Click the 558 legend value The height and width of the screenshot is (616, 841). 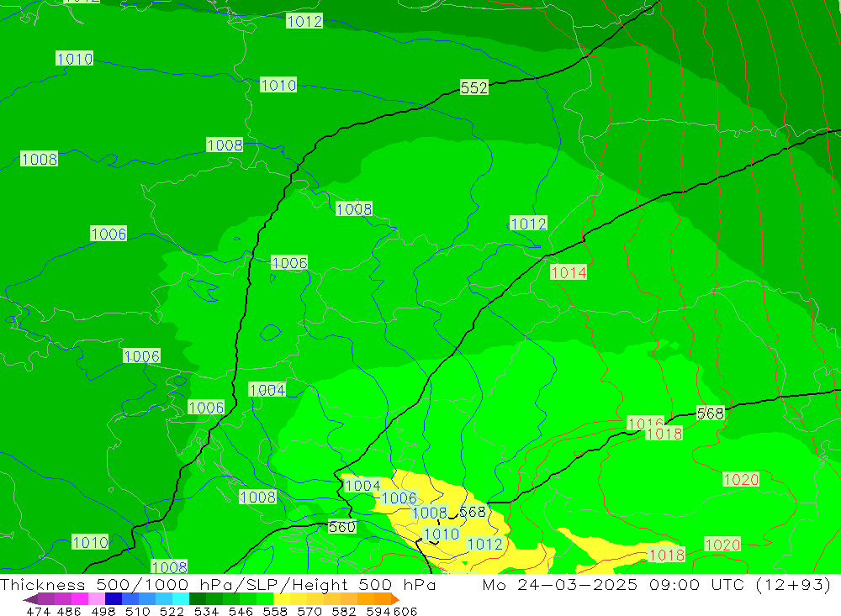tap(275, 611)
